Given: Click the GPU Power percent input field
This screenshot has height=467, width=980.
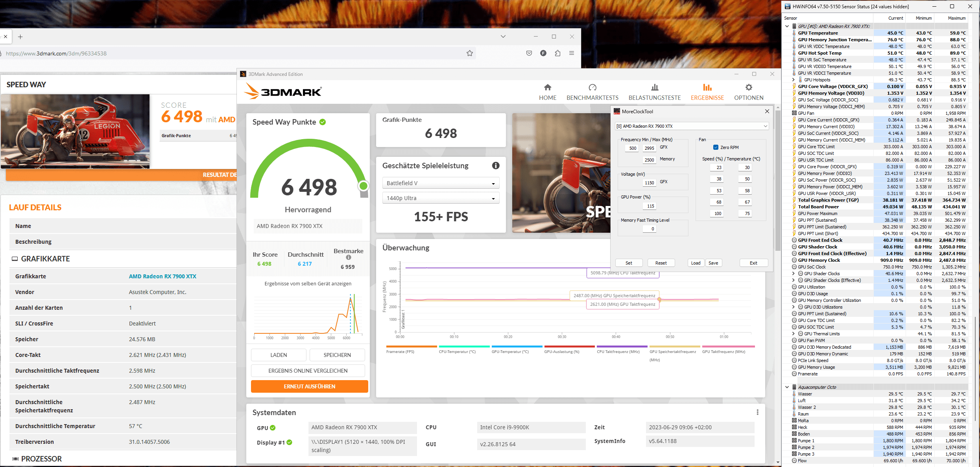Looking at the screenshot, I should point(650,206).
